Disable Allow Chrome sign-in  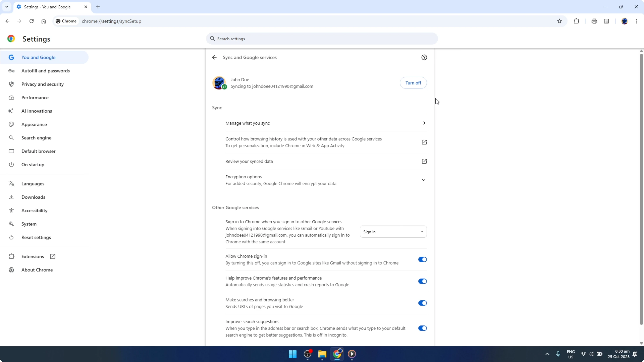[x=422, y=259]
